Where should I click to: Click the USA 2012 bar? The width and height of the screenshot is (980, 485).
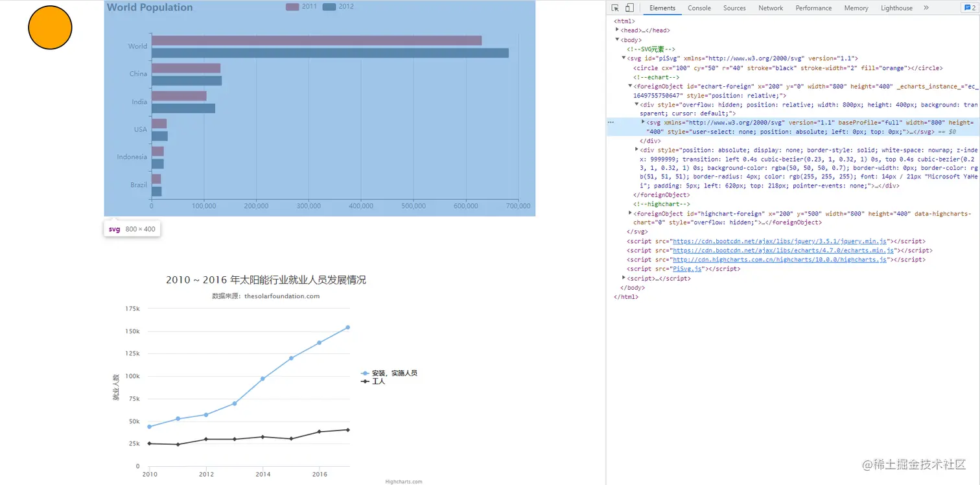[159, 136]
